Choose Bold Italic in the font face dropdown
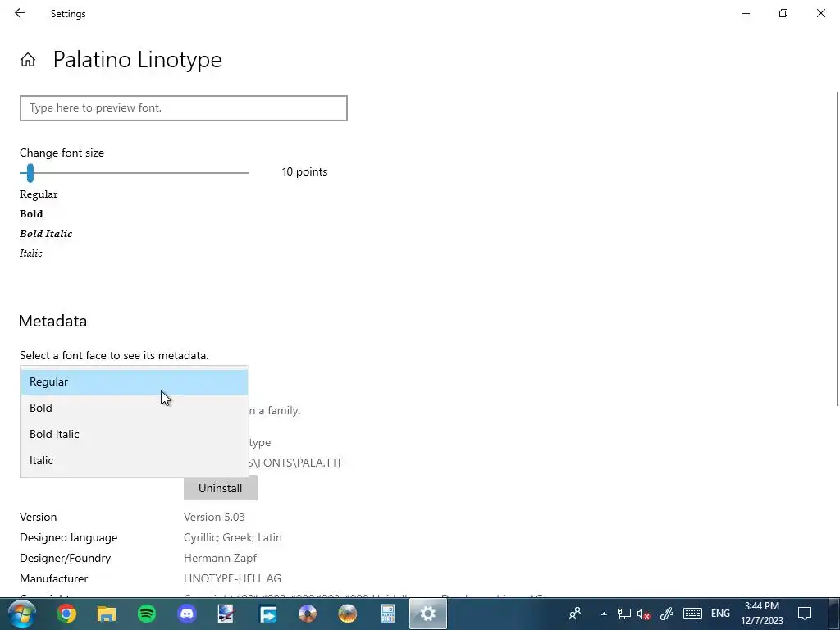The image size is (840, 630). point(134,435)
